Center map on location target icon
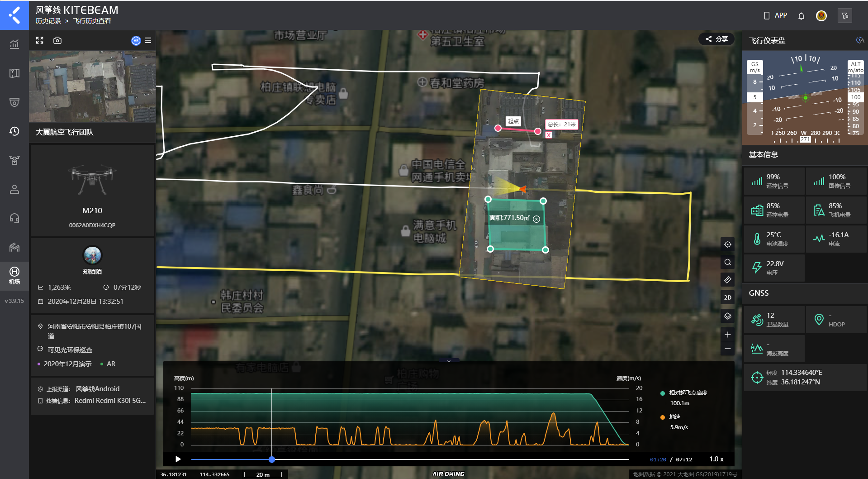Screen dimensions: 868x479 click(727, 244)
